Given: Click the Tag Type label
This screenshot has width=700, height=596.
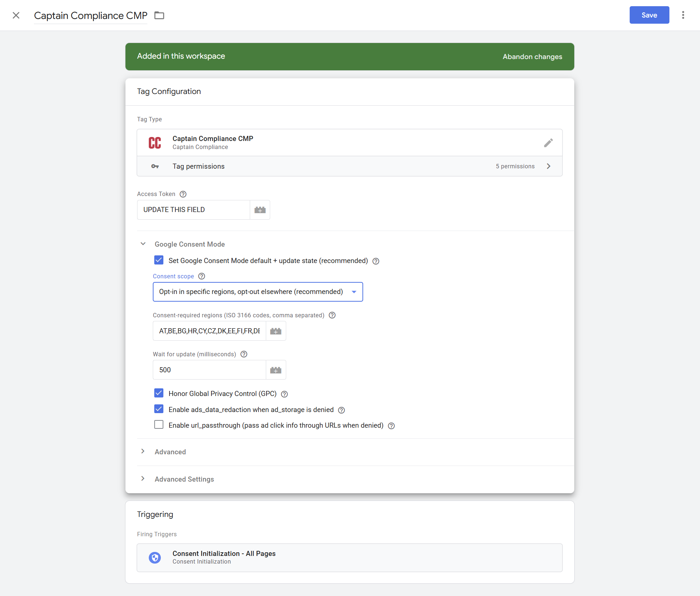Looking at the screenshot, I should point(149,119).
